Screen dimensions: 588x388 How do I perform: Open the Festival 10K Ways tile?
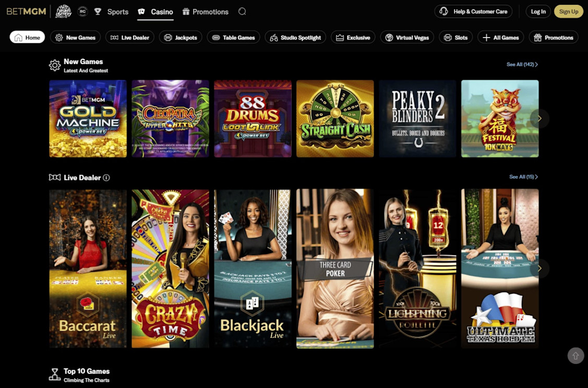tap(500, 118)
